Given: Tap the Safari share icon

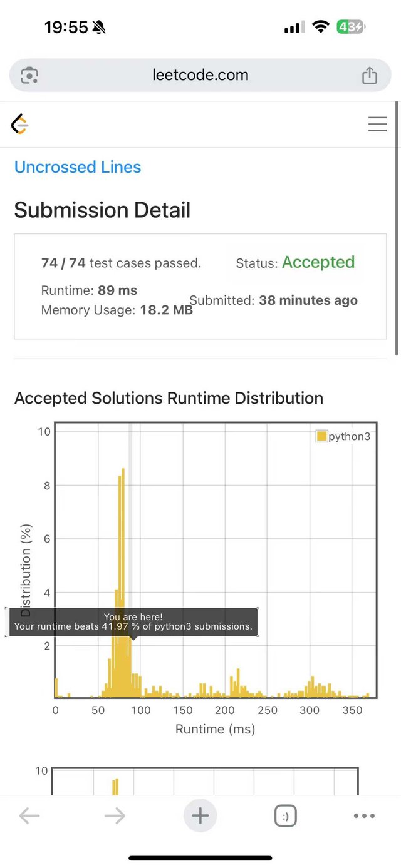Looking at the screenshot, I should coord(370,75).
